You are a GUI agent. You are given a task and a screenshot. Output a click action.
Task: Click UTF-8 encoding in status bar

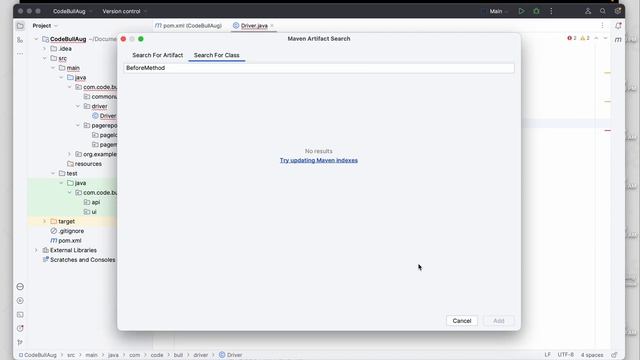point(566,355)
